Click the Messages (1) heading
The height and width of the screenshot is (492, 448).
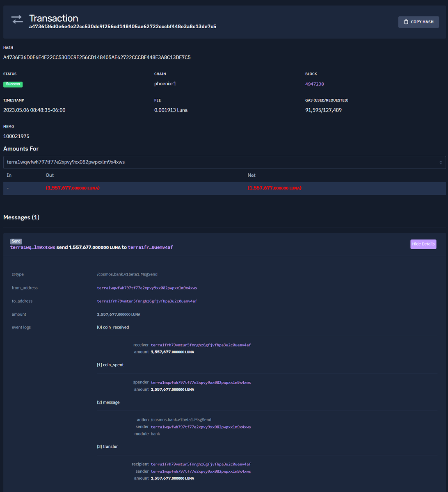point(21,217)
